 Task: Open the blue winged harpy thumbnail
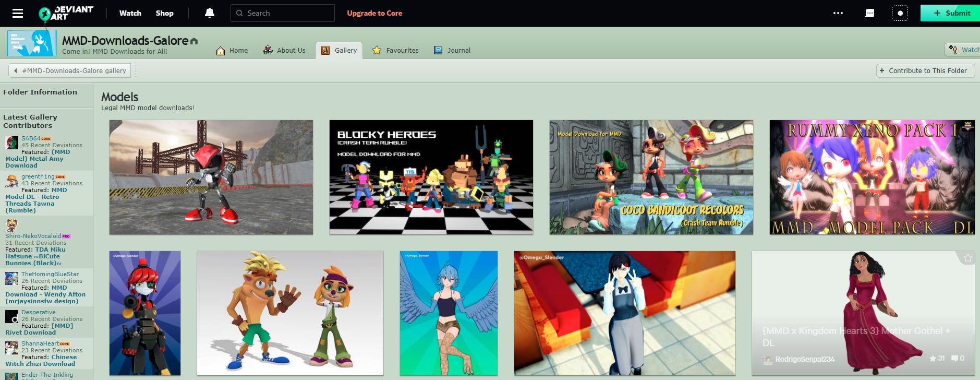point(449,313)
